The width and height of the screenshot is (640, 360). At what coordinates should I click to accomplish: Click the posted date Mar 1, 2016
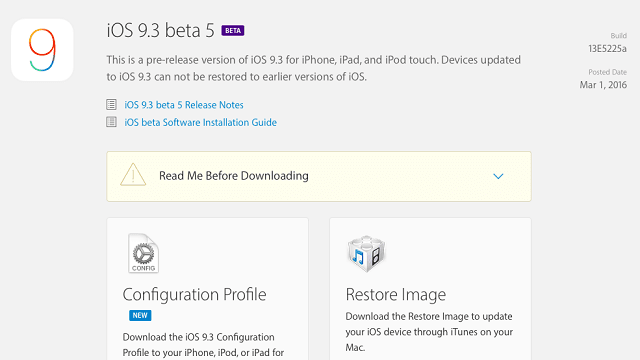[x=603, y=85]
